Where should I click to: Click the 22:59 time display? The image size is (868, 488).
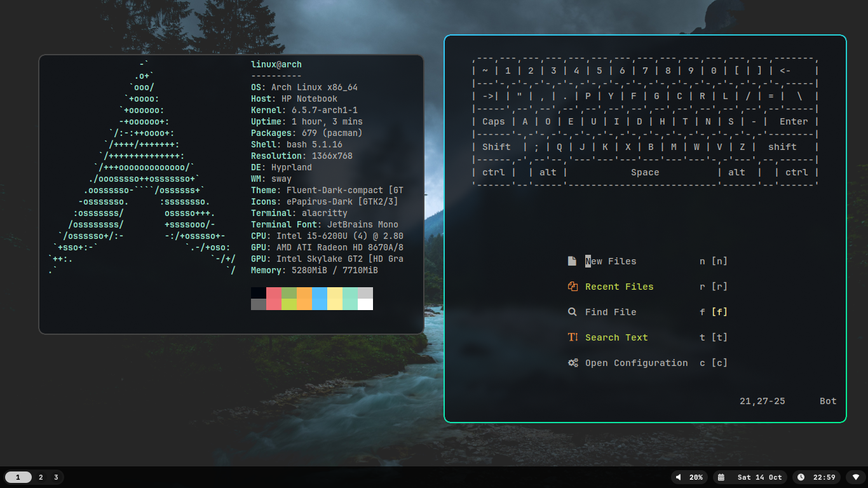tap(824, 477)
